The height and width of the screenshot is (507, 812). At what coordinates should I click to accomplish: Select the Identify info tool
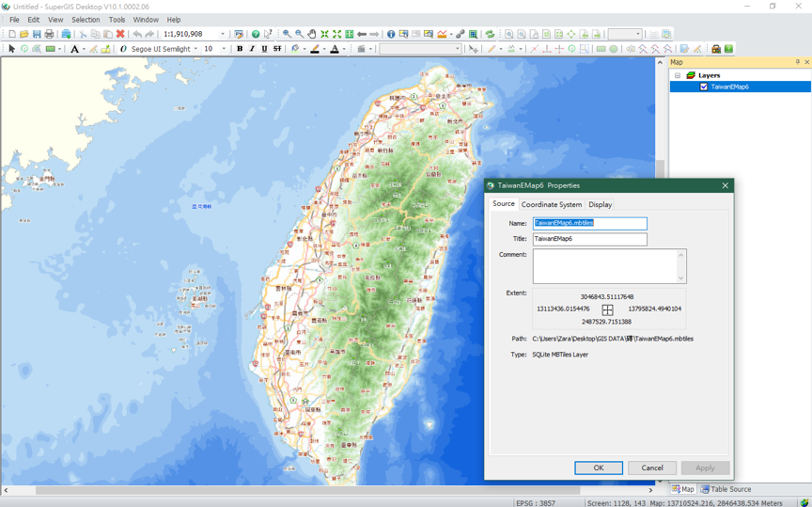(391, 34)
